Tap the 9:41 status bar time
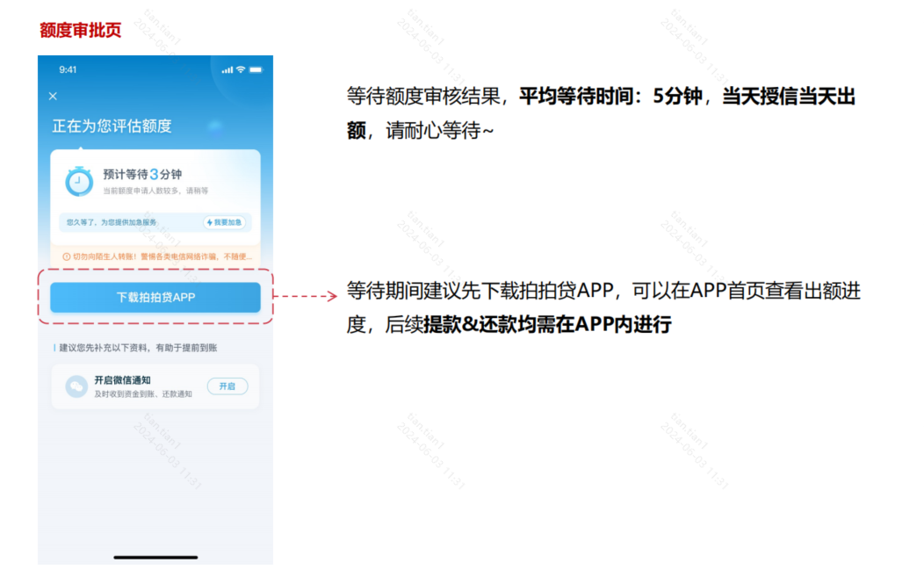This screenshot has height=570, width=924. coord(68,69)
